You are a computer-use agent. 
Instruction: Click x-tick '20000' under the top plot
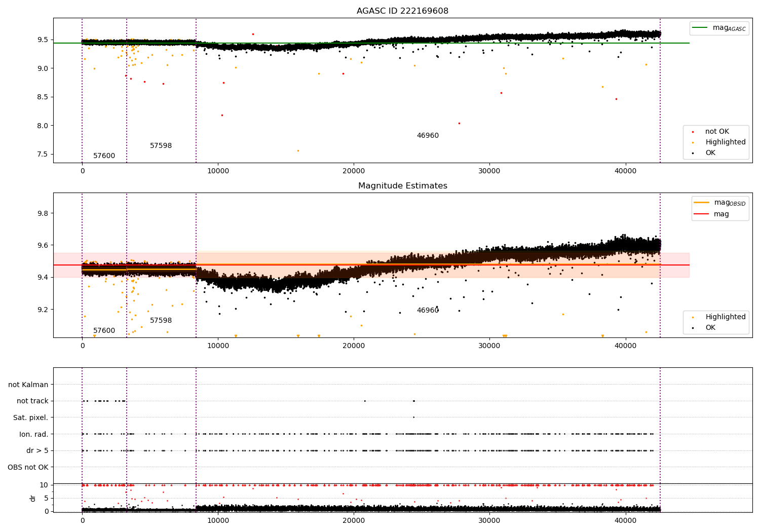(354, 171)
